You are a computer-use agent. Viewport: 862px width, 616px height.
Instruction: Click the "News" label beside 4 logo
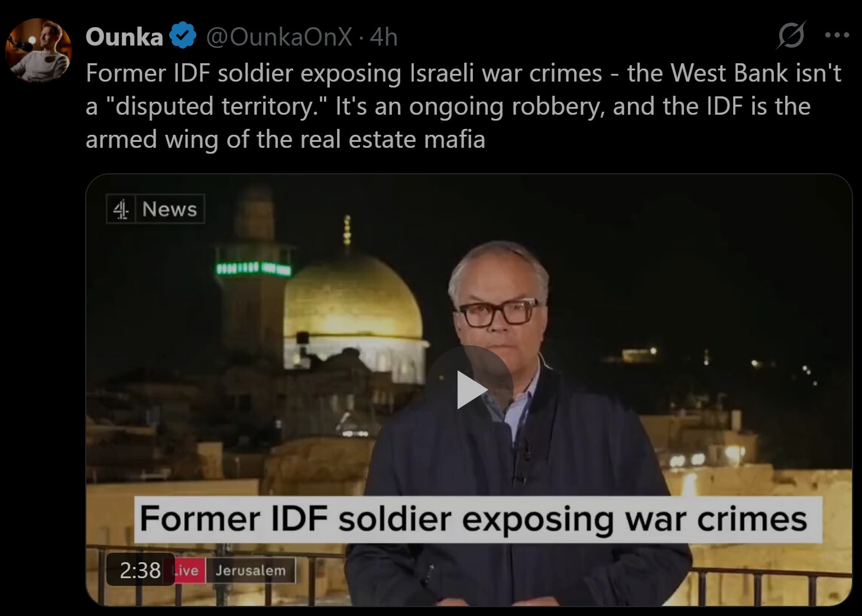tap(170, 209)
